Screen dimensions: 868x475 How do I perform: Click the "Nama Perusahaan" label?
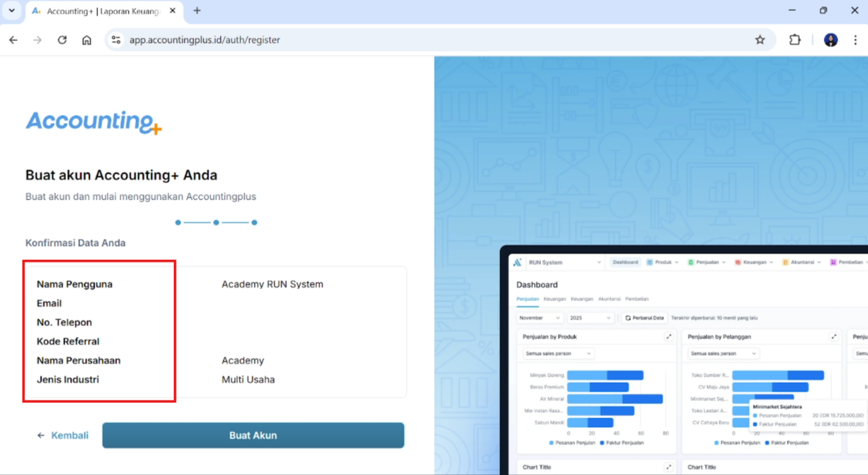tap(78, 360)
